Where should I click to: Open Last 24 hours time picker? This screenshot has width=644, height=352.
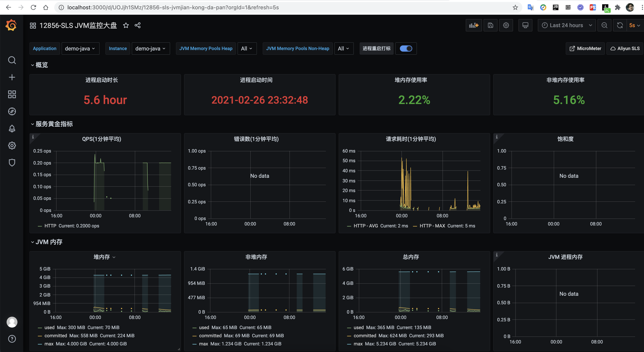pos(567,25)
